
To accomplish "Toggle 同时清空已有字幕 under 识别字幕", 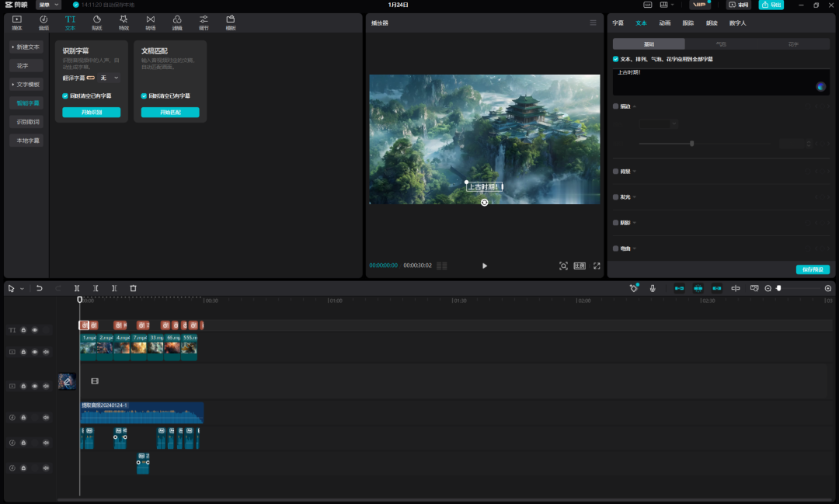I will click(x=65, y=96).
